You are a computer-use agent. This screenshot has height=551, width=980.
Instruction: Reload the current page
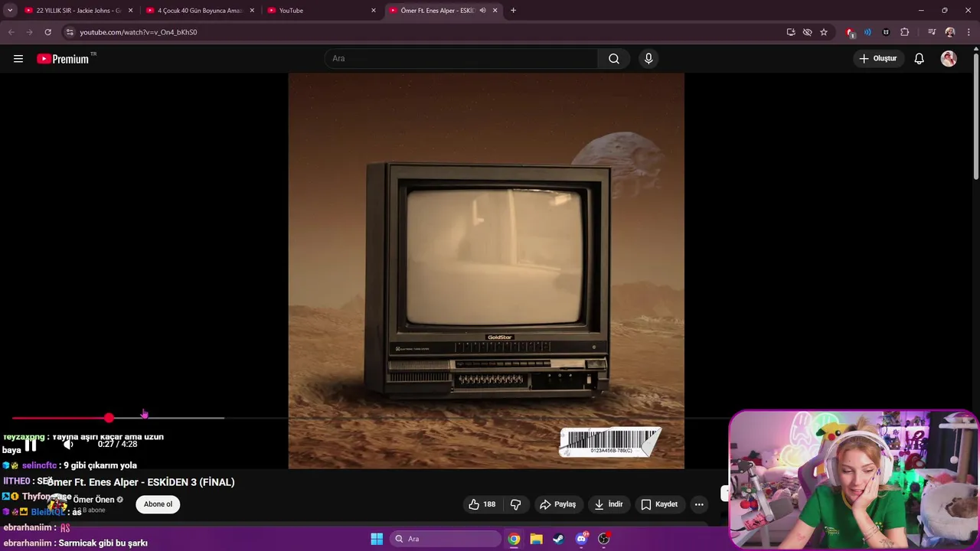47,32
